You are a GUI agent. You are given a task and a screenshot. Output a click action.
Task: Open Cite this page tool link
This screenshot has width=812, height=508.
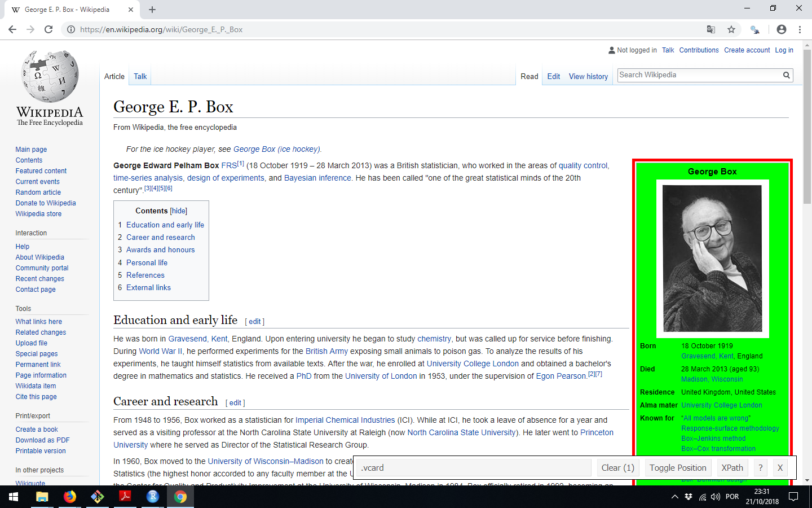tap(36, 397)
